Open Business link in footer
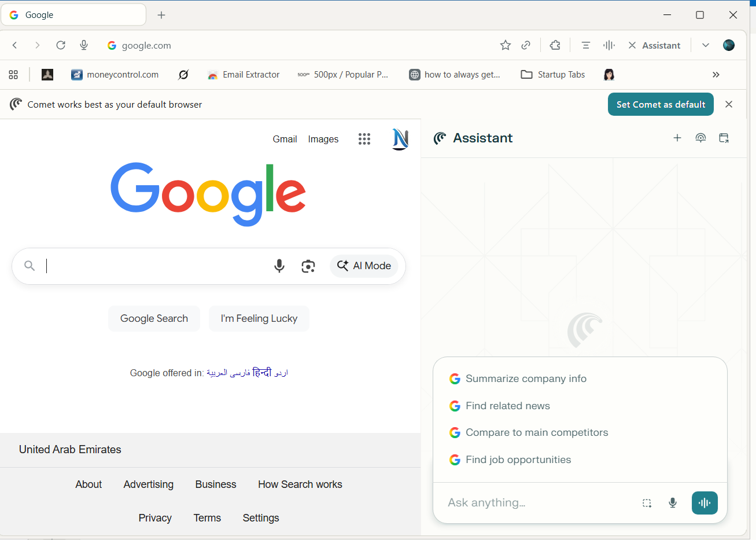 pyautogui.click(x=216, y=484)
